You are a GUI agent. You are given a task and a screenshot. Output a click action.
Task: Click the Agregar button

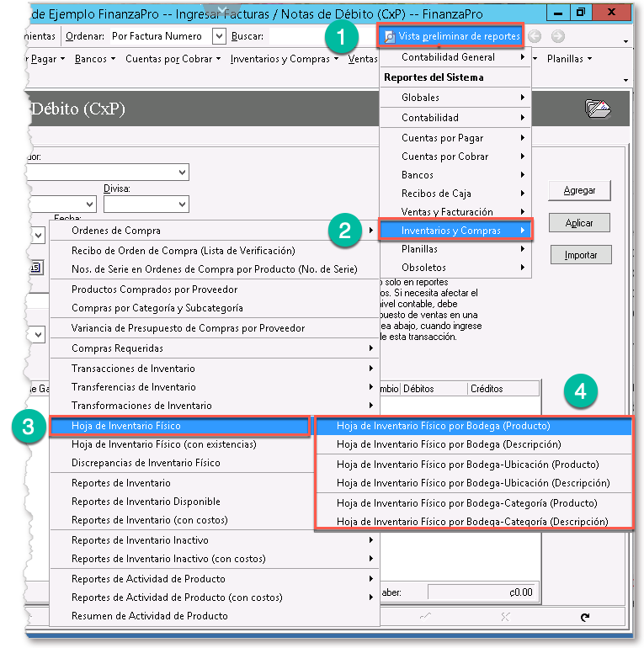tap(579, 190)
